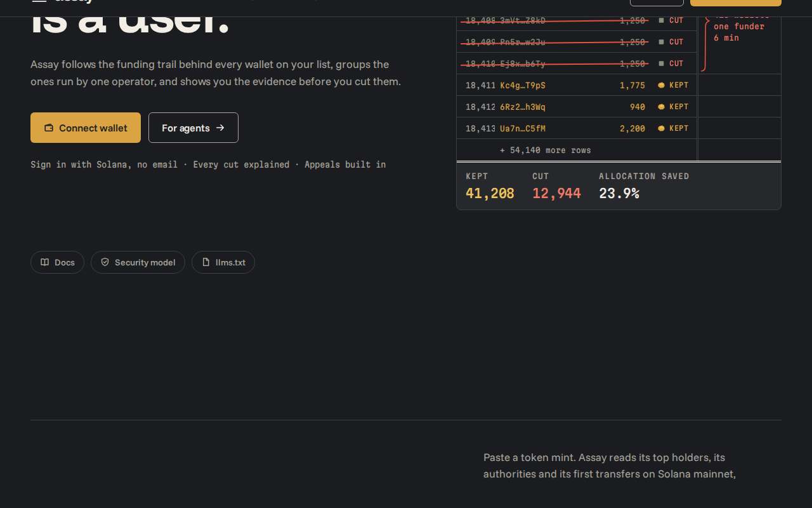This screenshot has height=508, width=812.
Task: Click the "Appeals built in" text
Action: pyautogui.click(x=345, y=164)
